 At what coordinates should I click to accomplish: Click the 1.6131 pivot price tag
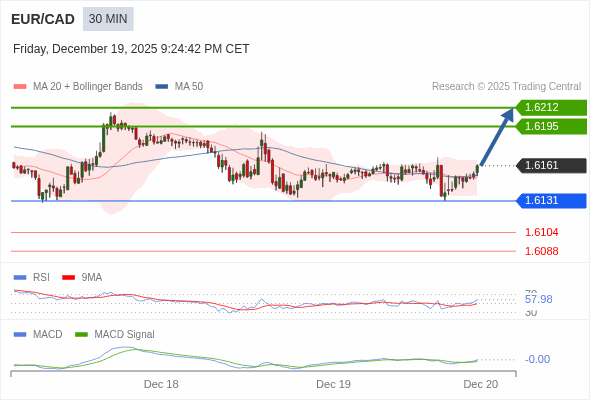tap(551, 201)
